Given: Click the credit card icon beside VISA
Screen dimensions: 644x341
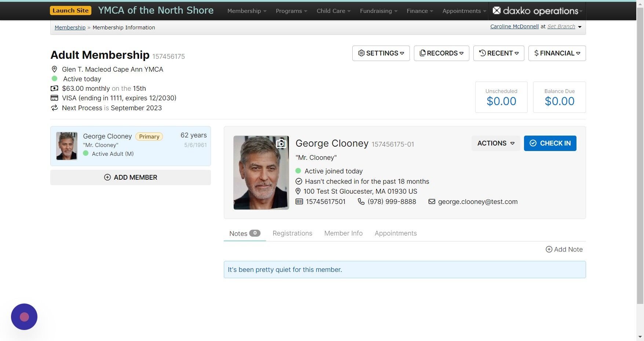Looking at the screenshot, I should 54,98.
